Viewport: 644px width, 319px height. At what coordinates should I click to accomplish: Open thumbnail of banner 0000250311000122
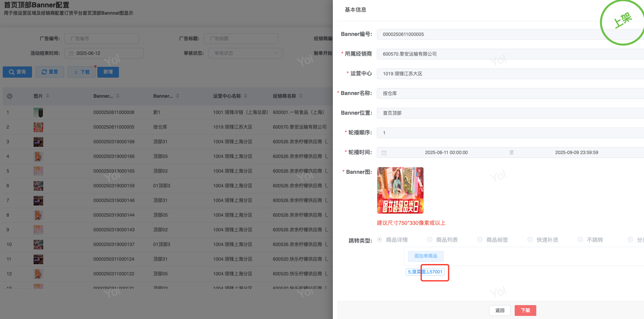[x=38, y=274]
